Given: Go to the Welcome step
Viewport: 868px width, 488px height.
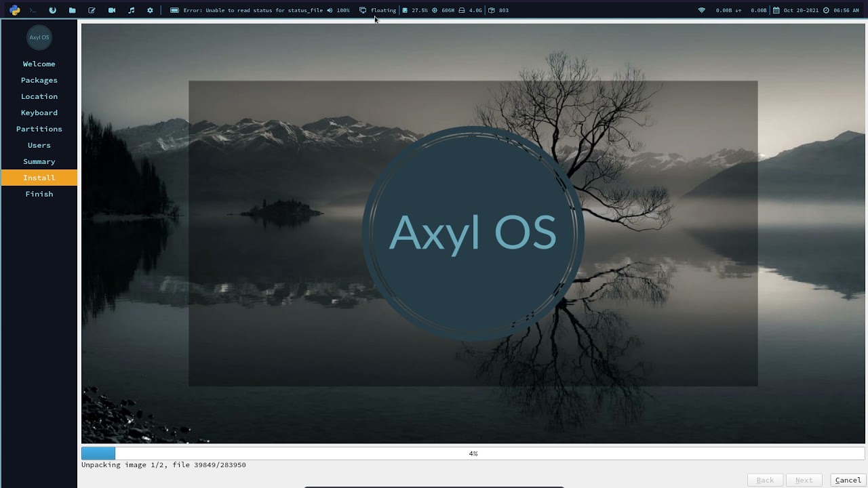Looking at the screenshot, I should click(39, 64).
